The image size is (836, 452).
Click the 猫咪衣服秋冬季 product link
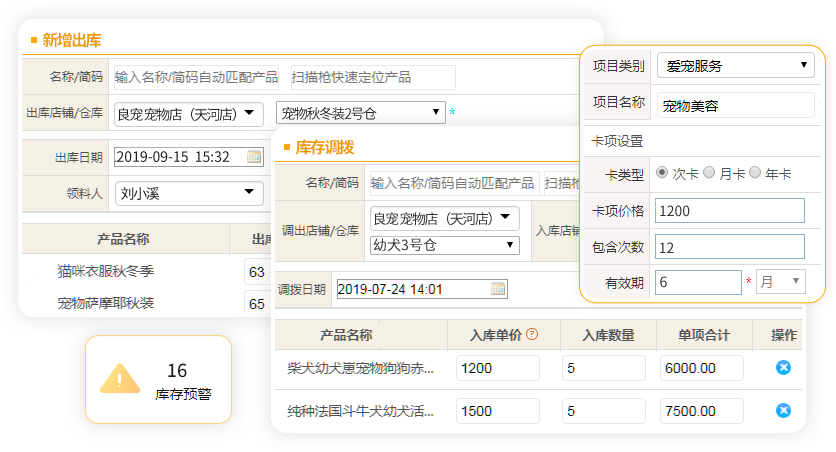point(106,271)
